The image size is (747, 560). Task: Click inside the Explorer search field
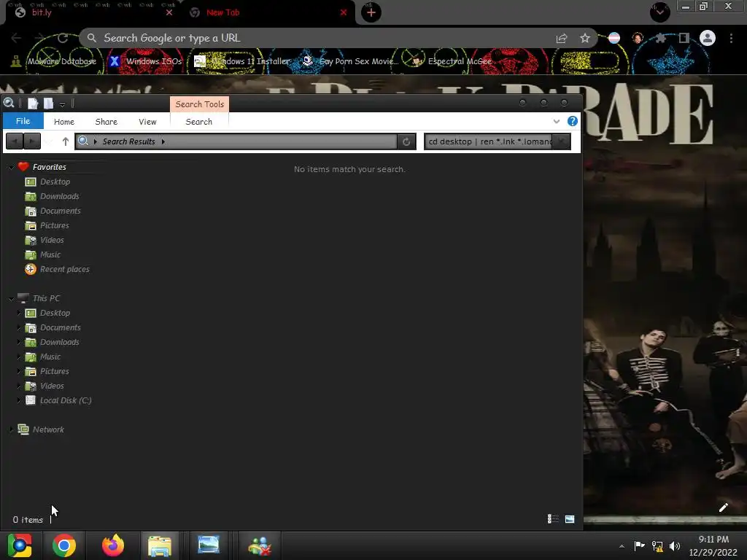click(x=488, y=141)
